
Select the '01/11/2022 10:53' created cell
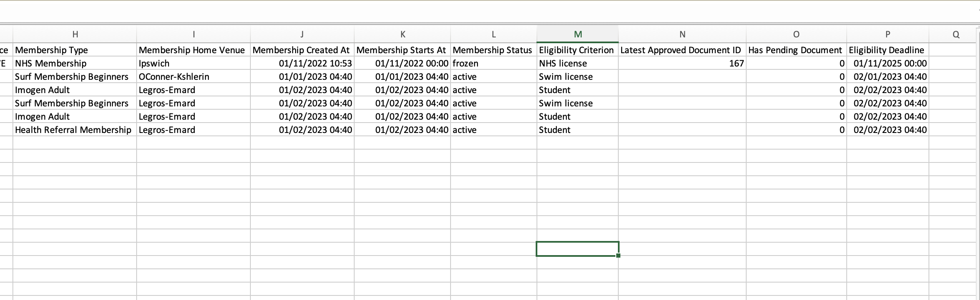coord(302,63)
